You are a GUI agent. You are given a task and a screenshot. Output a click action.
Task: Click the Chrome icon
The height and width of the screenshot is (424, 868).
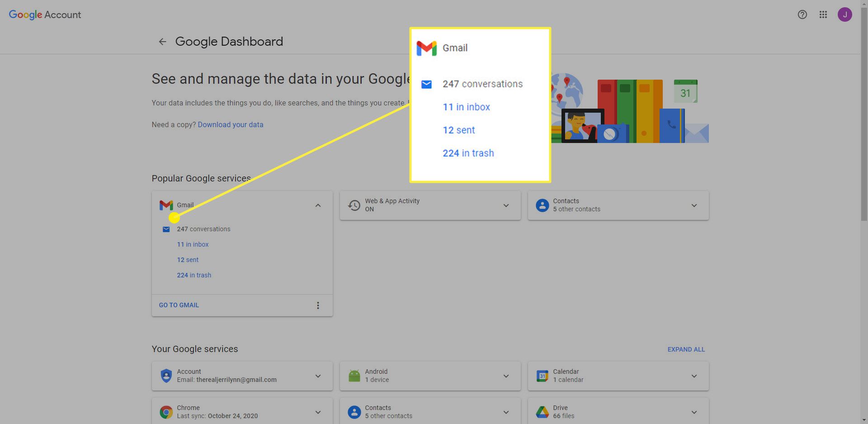[x=166, y=412]
